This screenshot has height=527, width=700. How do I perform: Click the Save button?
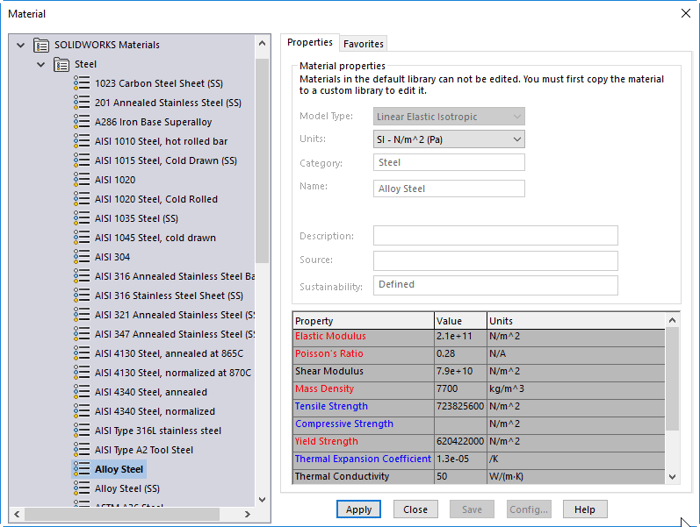tap(472, 510)
